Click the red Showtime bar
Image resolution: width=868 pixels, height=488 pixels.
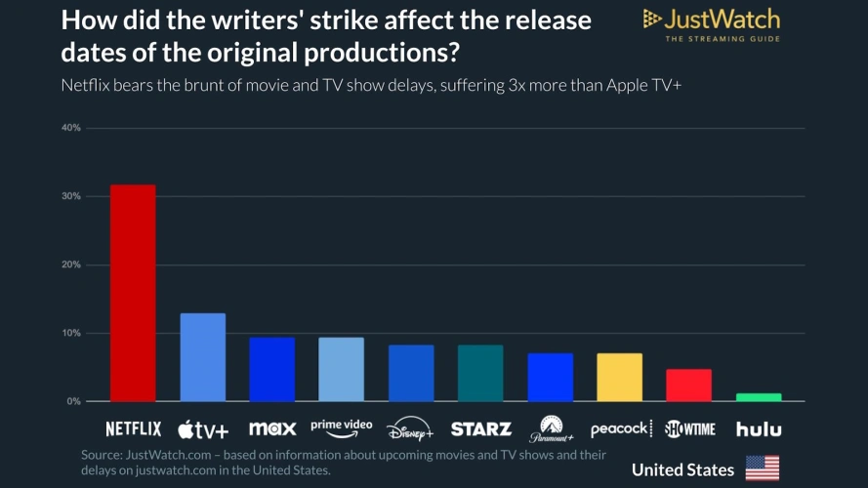pyautogui.click(x=689, y=385)
